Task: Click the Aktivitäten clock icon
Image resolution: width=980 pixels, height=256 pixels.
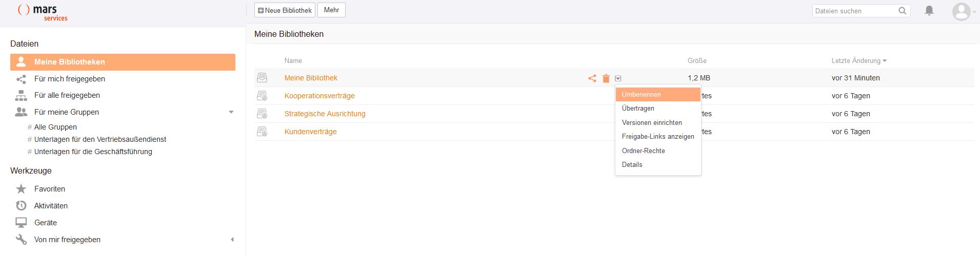Action: coord(21,206)
